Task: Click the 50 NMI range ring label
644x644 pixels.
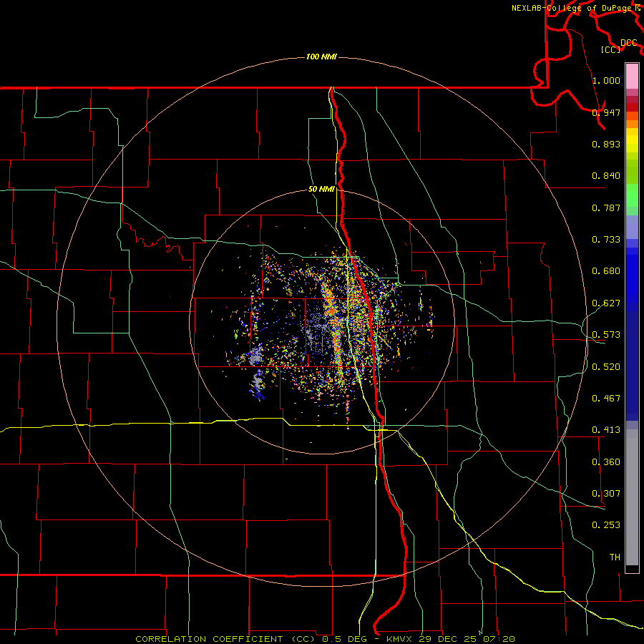Action: (x=321, y=189)
